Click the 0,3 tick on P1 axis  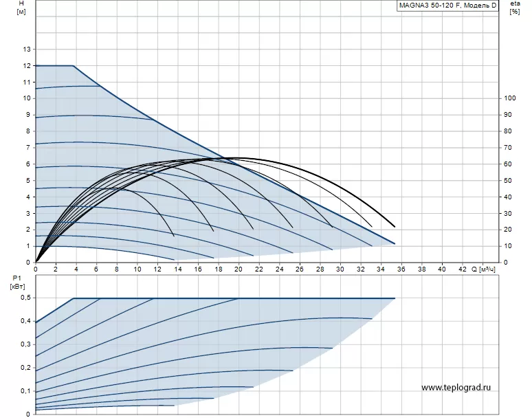click(x=26, y=344)
